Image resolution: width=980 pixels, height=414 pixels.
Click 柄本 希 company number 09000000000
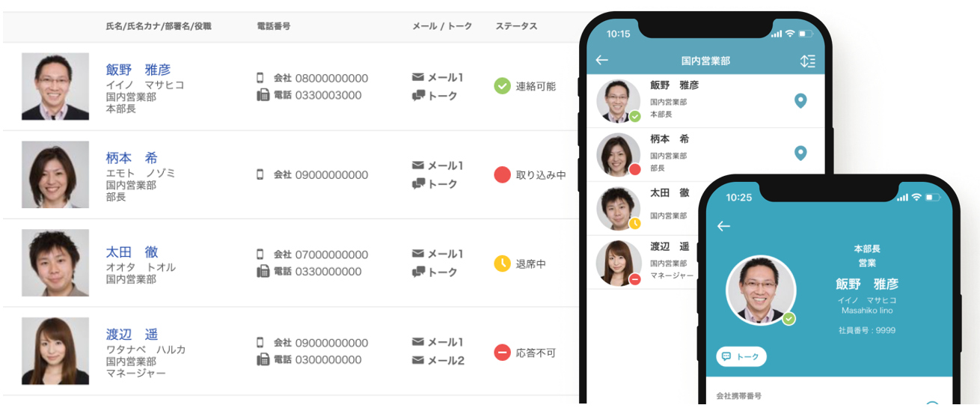click(331, 174)
